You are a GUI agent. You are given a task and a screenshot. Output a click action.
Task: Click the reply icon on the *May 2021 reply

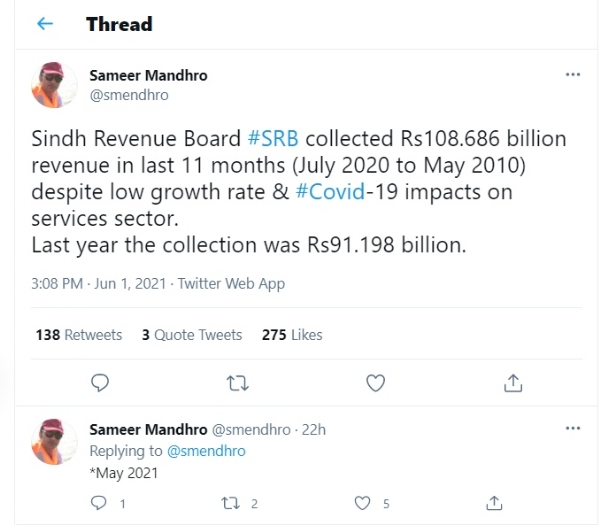[99, 503]
